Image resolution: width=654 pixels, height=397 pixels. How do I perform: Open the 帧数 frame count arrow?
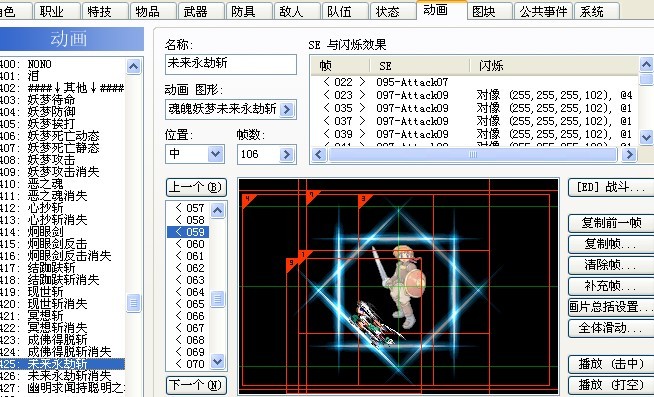[x=286, y=154]
